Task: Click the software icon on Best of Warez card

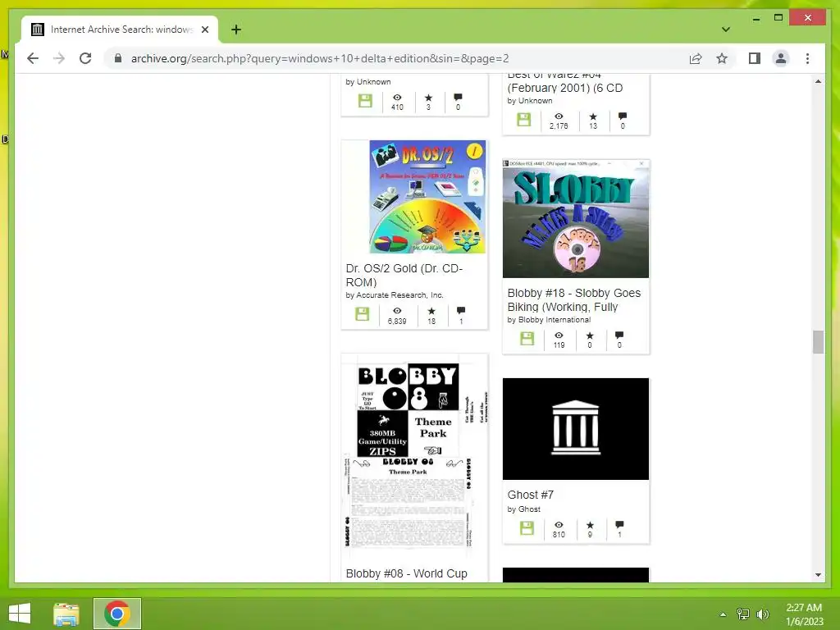Action: pyautogui.click(x=523, y=119)
